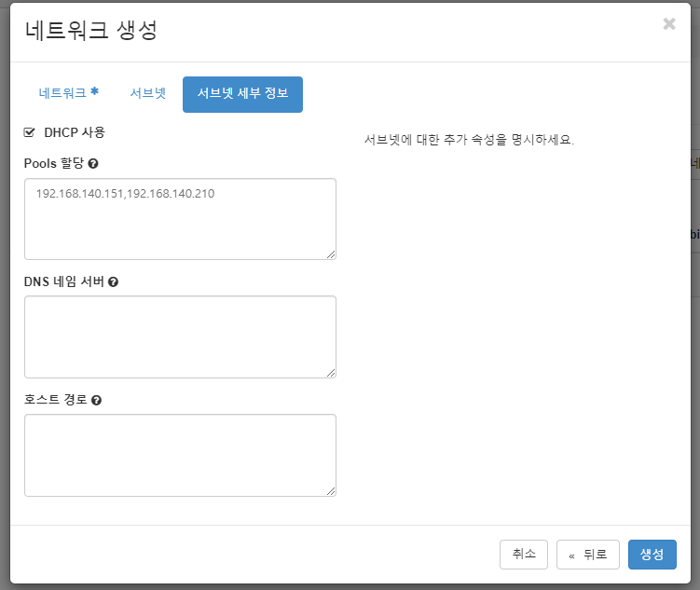The width and height of the screenshot is (700, 590).
Task: Click the 네트워크 생성 dialog title
Action: pyautogui.click(x=91, y=31)
